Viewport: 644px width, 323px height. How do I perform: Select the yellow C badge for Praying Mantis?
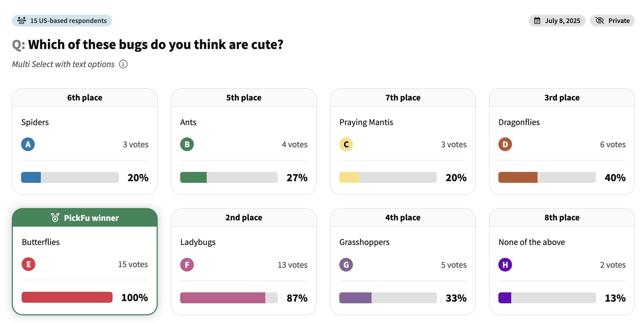[x=346, y=144]
